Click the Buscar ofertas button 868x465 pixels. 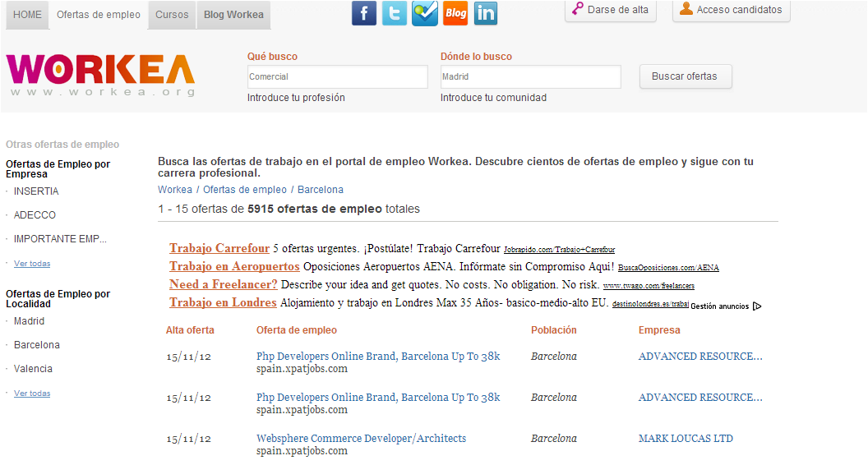tap(686, 76)
